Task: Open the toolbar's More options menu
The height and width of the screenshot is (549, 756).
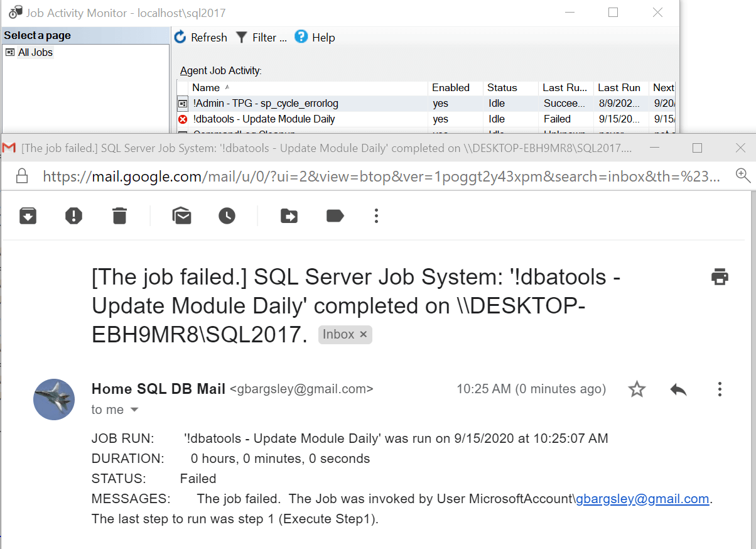Action: click(376, 216)
